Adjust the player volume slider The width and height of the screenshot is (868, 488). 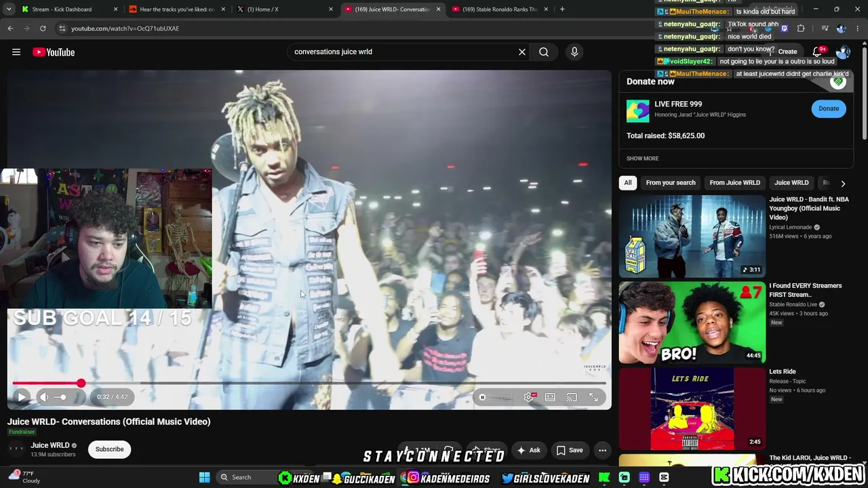(61, 397)
